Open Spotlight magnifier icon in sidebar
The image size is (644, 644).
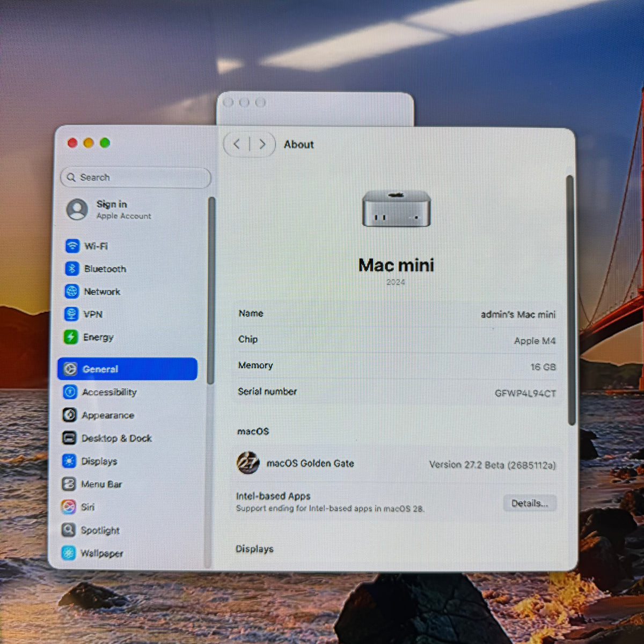(68, 530)
